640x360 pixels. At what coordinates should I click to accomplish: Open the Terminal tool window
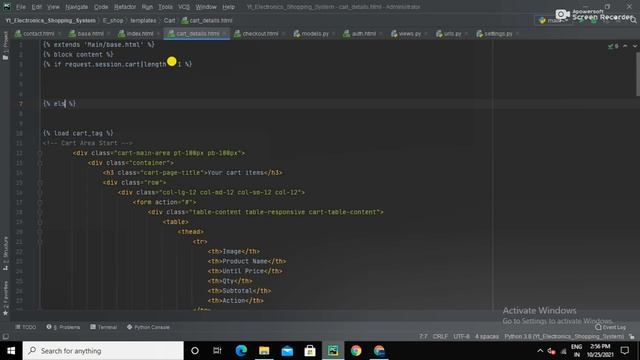(104, 327)
